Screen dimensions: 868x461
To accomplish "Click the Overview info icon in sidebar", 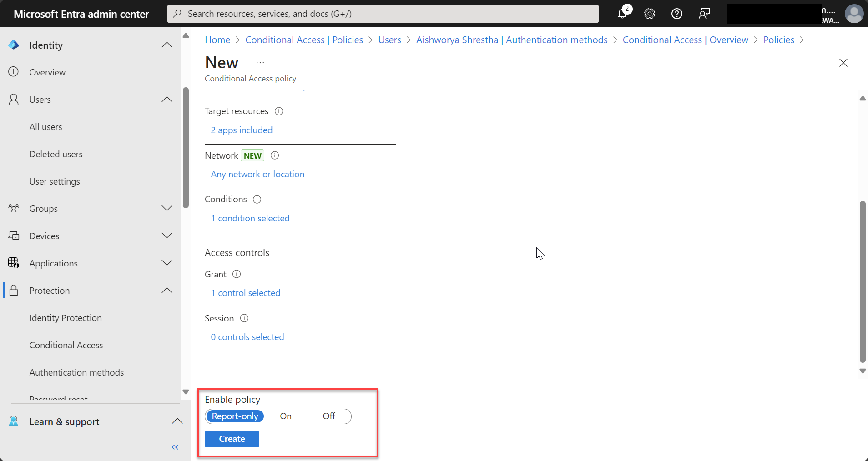I will point(14,72).
